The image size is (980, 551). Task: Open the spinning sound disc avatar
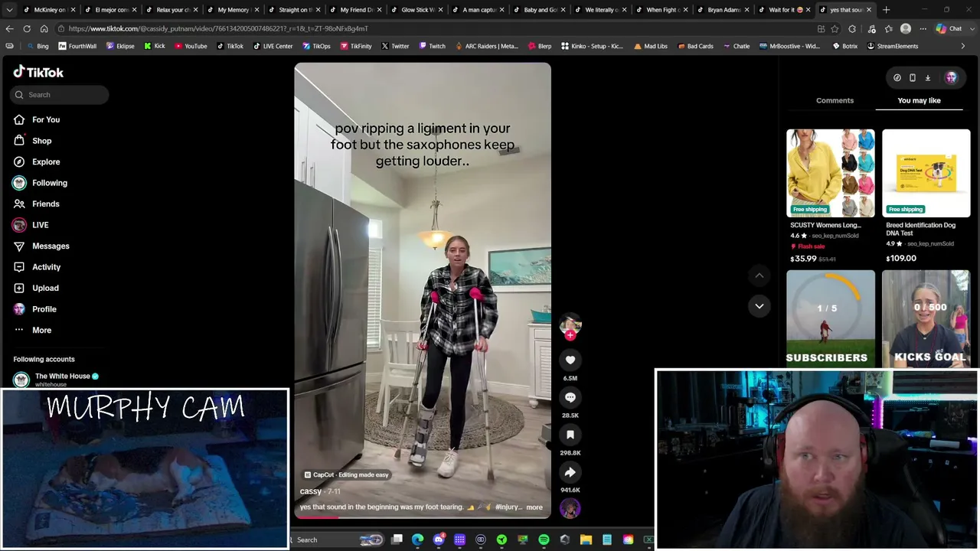tap(570, 508)
